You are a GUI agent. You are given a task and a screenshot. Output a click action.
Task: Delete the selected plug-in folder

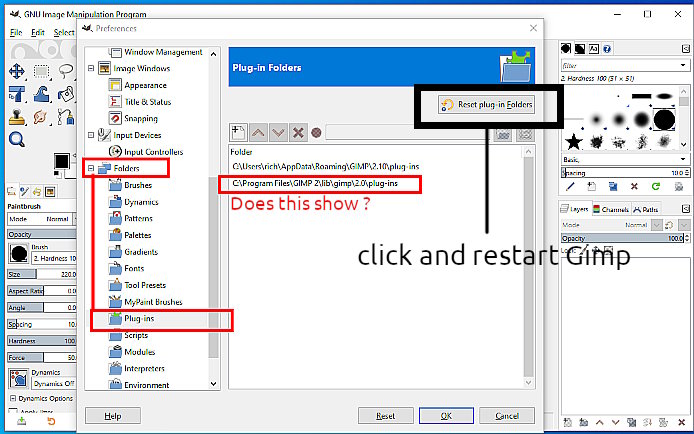point(298,132)
